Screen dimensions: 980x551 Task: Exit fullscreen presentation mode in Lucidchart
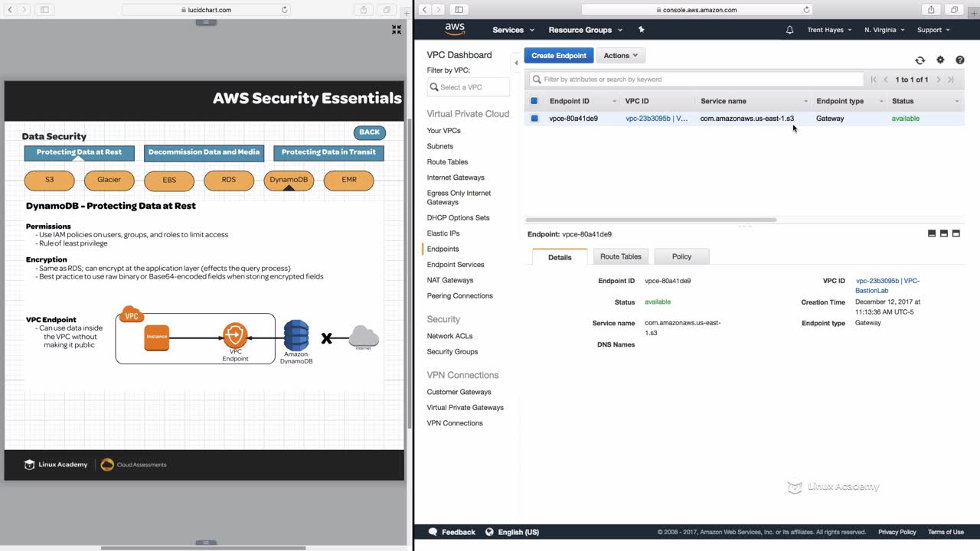(397, 30)
